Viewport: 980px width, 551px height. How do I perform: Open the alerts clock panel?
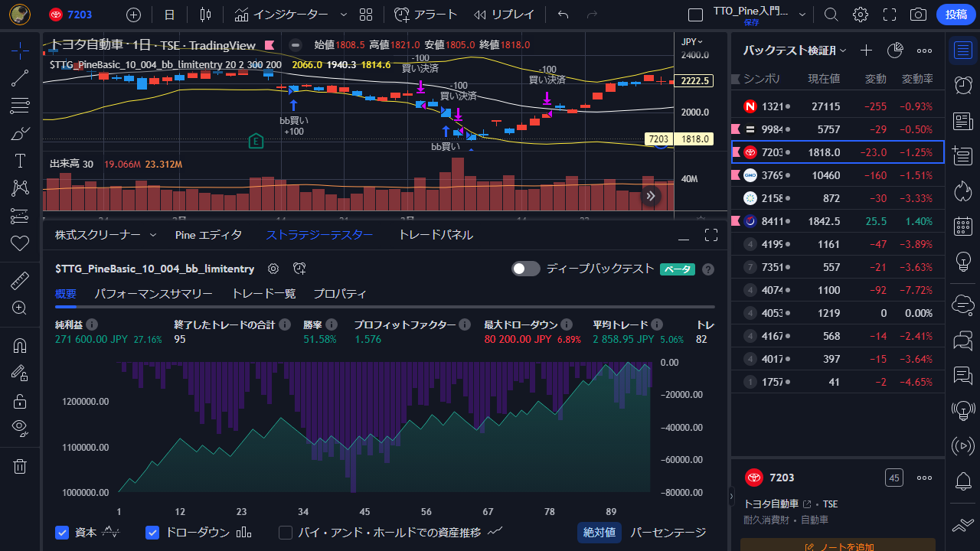click(963, 86)
